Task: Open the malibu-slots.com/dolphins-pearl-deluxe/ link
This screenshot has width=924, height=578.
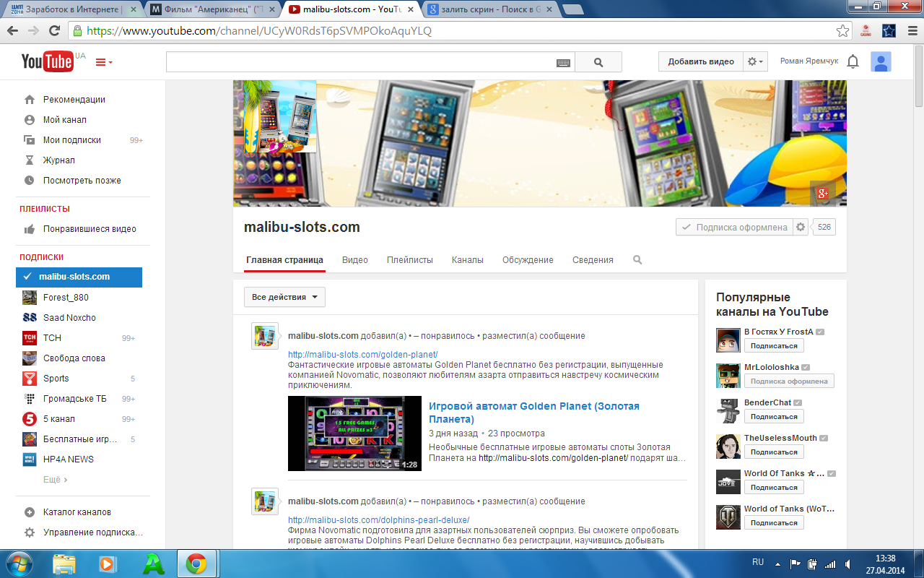Action: [378, 520]
